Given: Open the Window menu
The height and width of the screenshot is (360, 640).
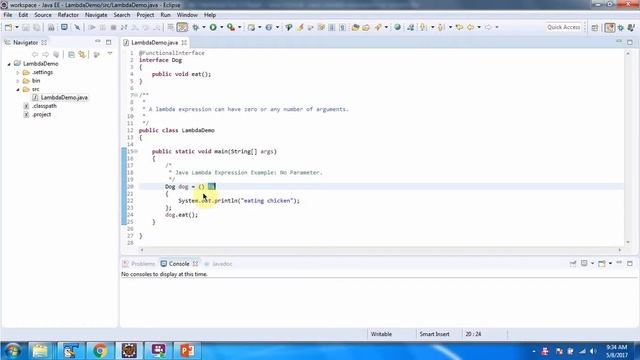Looking at the screenshot, I should coord(187,15).
